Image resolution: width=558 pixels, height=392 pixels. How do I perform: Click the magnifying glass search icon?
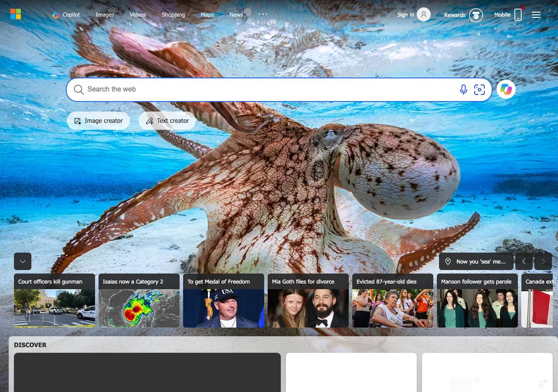[78, 90]
